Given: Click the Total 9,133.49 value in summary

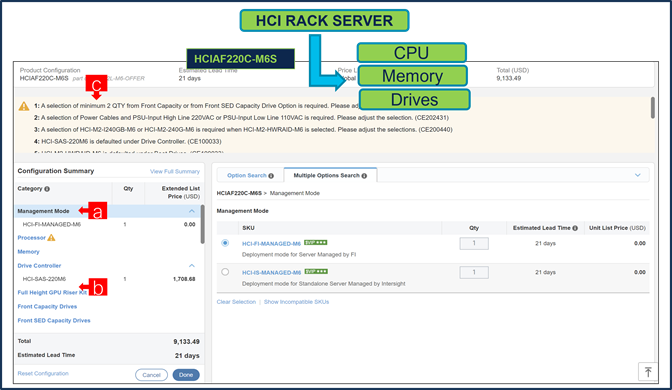Looking at the screenshot, I should point(186,342).
